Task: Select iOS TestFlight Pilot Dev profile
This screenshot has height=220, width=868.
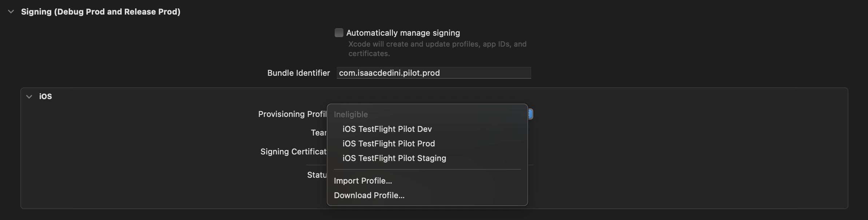Action: 387,129
